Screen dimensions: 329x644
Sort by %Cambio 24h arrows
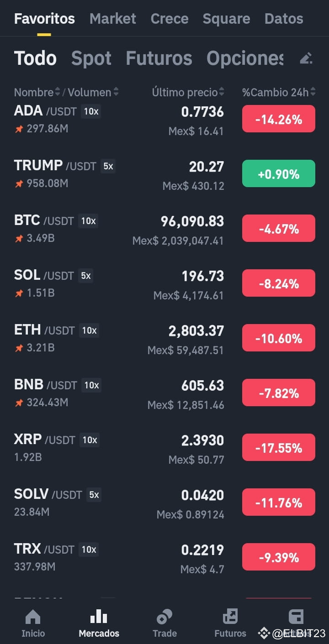pyautogui.click(x=313, y=92)
